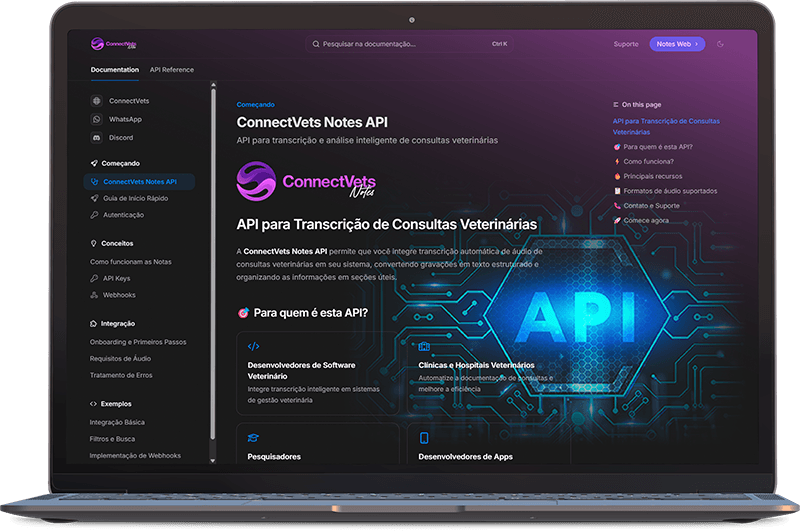Screen dimensions: 800x531
Task: Open Clínicas e Hospitais Veterinários card
Action: (487, 373)
